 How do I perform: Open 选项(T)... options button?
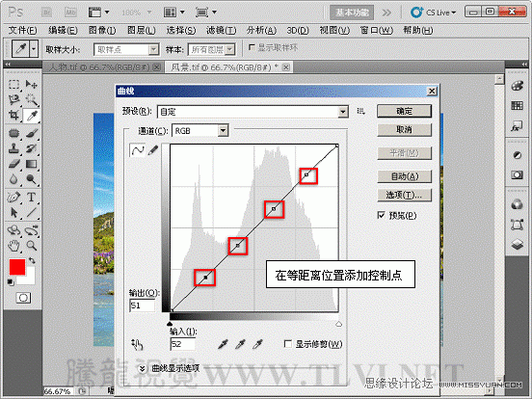[x=405, y=195]
